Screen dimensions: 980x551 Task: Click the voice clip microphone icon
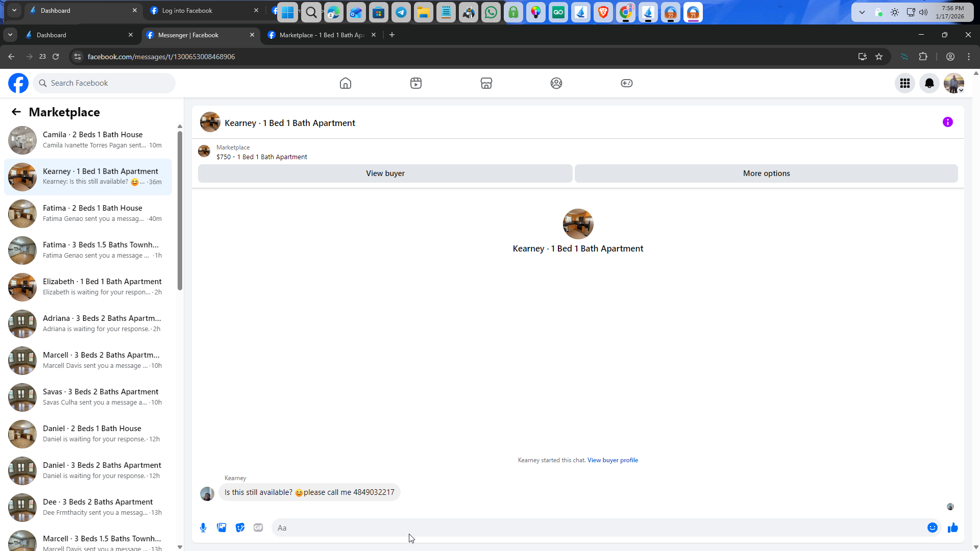tap(203, 528)
